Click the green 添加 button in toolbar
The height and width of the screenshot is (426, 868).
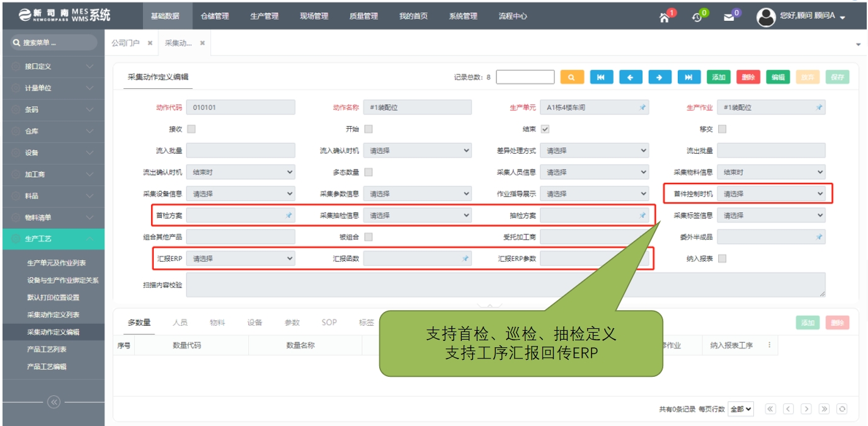719,77
